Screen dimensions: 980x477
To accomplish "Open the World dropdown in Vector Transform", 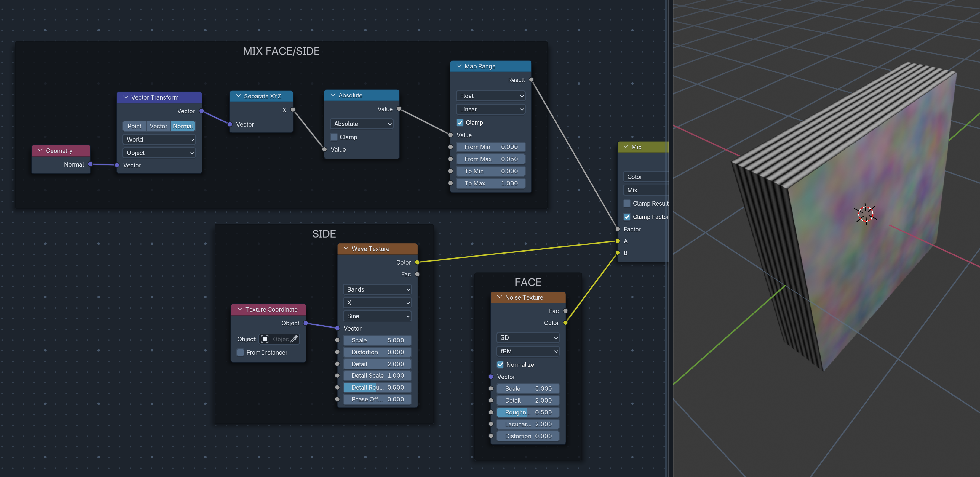I will point(159,140).
